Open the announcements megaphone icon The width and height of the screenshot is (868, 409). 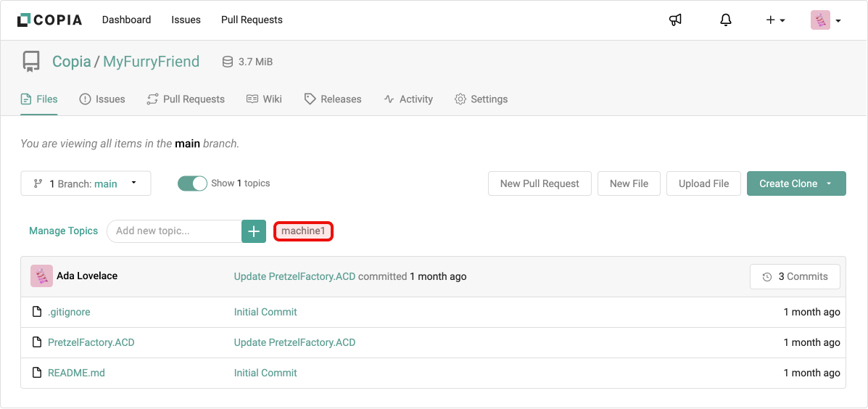point(675,20)
